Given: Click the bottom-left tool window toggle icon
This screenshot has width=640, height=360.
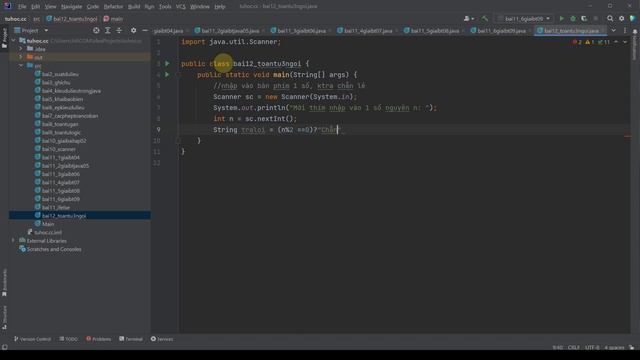Looking at the screenshot, I should pyautogui.click(x=4, y=347).
